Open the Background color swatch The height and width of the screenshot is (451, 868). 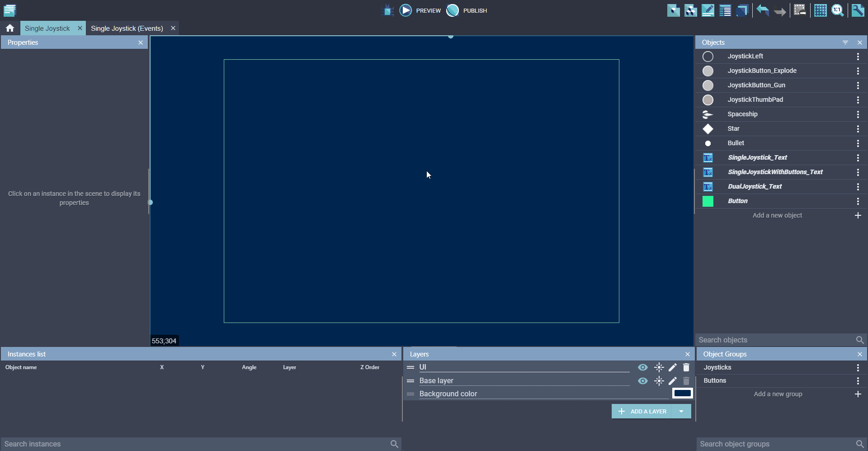(x=682, y=394)
